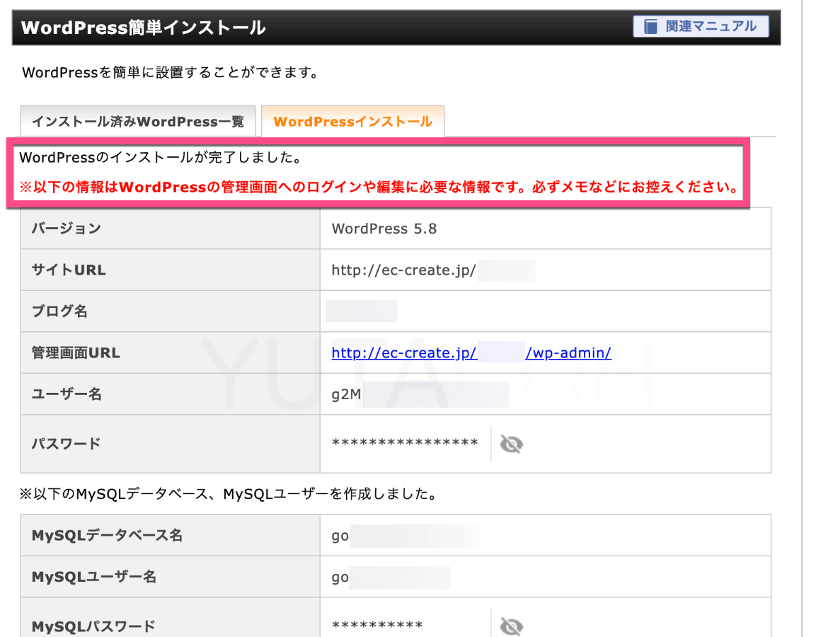The height and width of the screenshot is (637, 840).
Task: Switch to インストール済みWordPress一覧 tab
Action: click(138, 122)
